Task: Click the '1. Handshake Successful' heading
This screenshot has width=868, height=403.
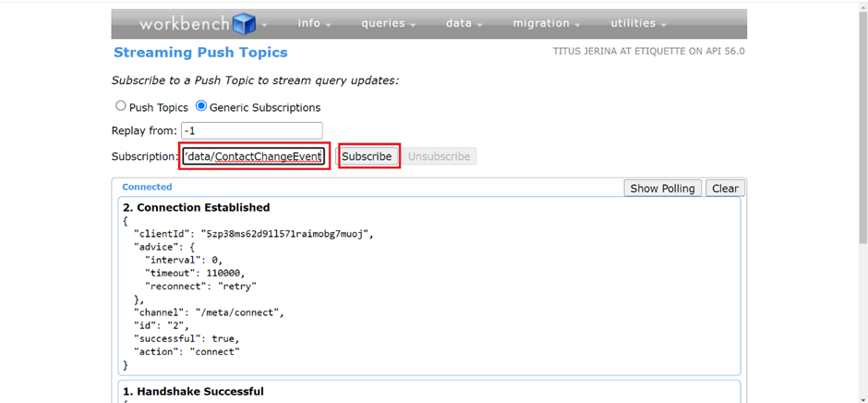Action: click(x=193, y=391)
